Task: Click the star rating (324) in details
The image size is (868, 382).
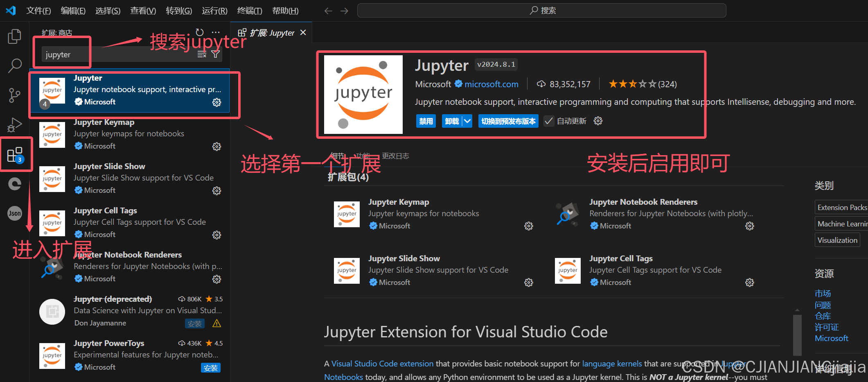Action: click(x=643, y=84)
